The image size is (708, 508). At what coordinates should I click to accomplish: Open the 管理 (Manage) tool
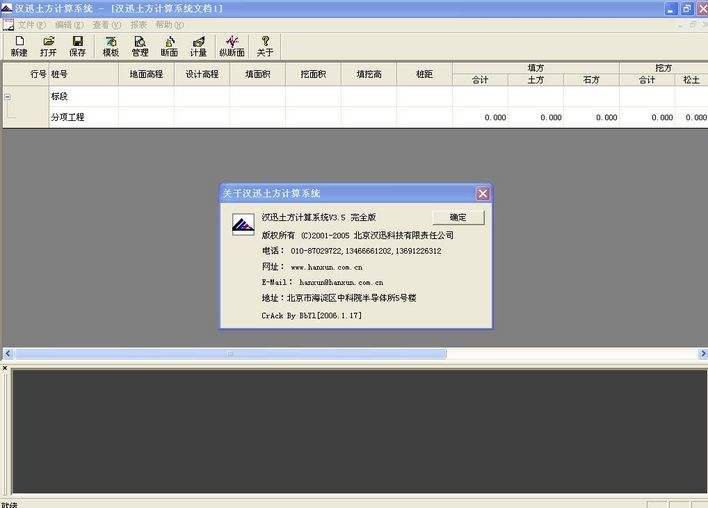coord(140,46)
